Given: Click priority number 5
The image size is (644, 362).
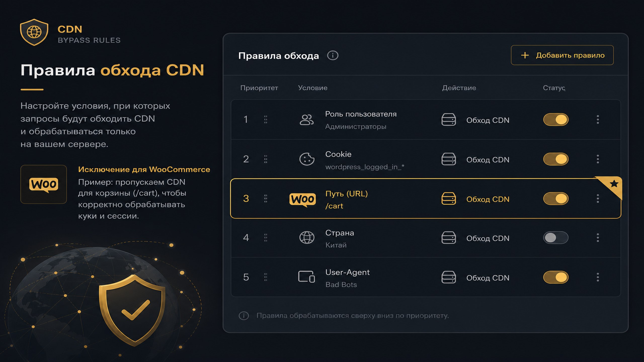Looking at the screenshot, I should 246,277.
